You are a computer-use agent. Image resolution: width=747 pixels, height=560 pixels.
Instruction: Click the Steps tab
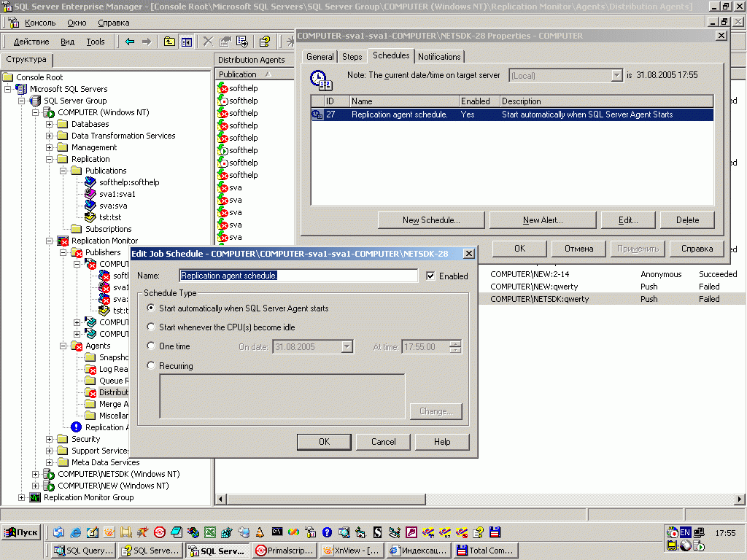(x=352, y=57)
